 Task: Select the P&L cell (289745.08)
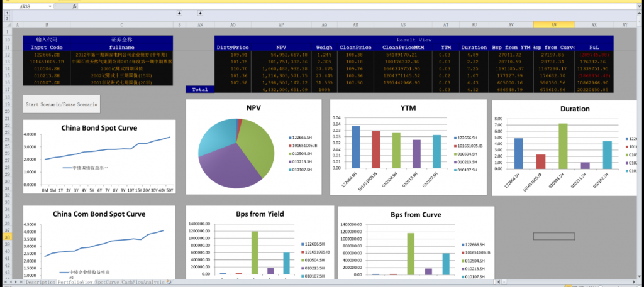[594, 55]
